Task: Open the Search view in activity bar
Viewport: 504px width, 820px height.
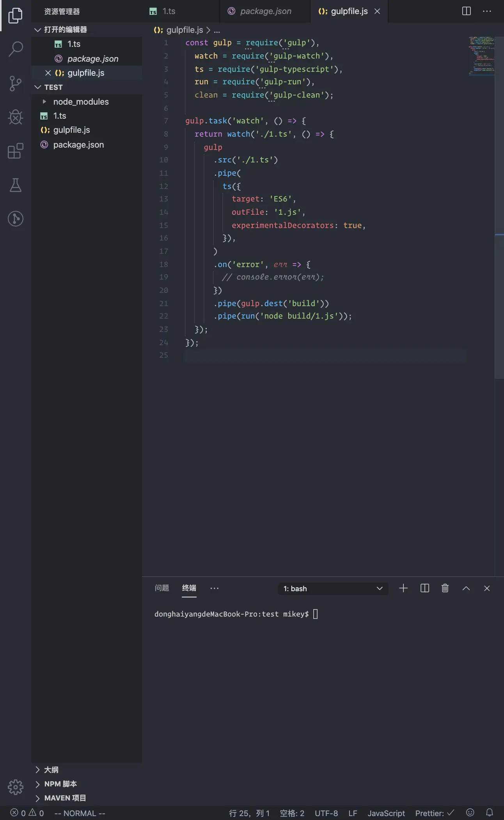Action: click(16, 49)
